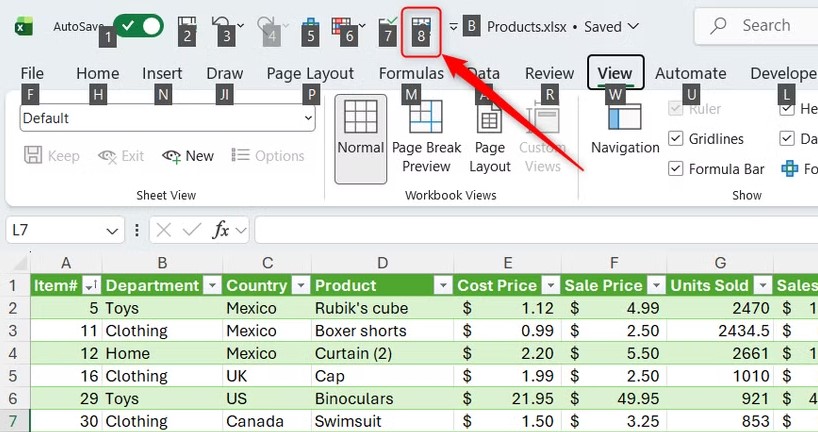Click the disabled Ruler checkbox
Image resolution: width=818 pixels, height=432 pixels.
(676, 109)
